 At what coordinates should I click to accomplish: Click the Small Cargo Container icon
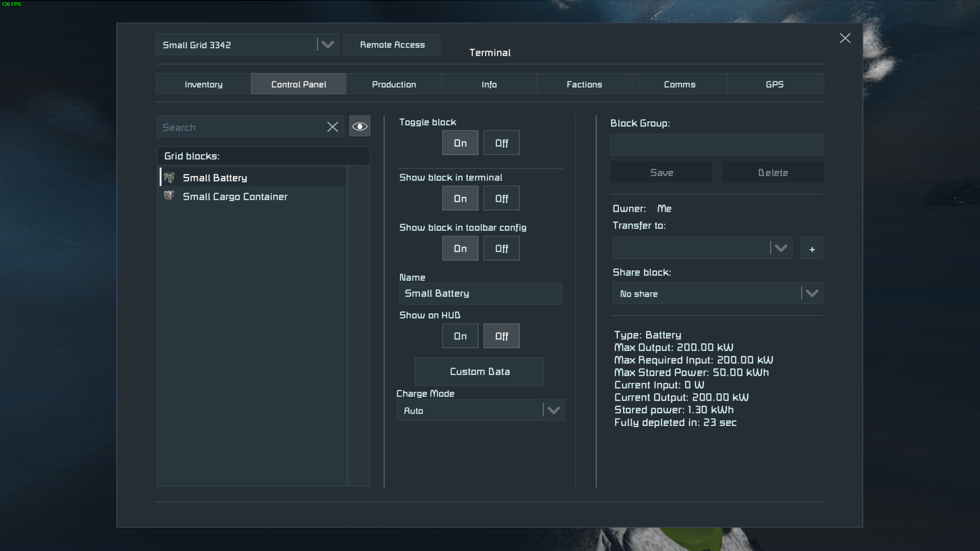pos(169,196)
